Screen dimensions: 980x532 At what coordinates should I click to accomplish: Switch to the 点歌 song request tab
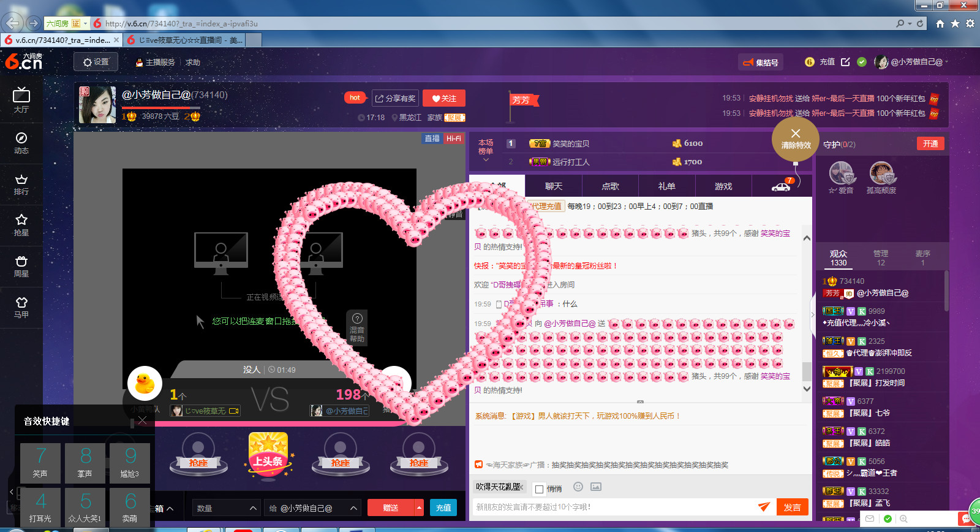[x=610, y=186]
